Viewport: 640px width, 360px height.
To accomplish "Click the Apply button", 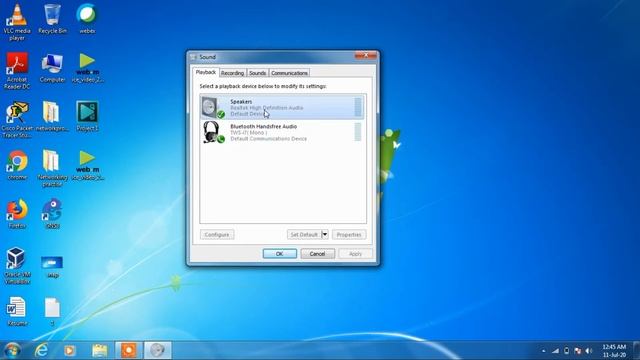I will tap(355, 253).
